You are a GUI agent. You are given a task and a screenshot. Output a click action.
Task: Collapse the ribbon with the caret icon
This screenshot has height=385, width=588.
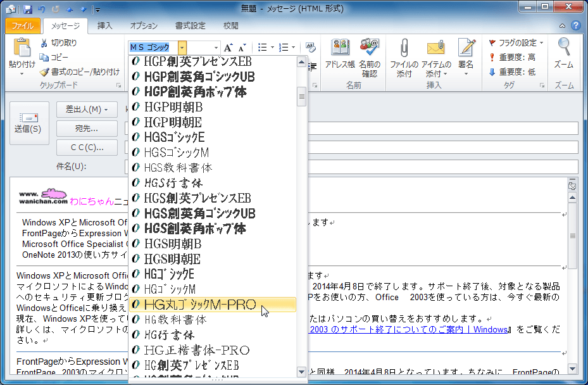pyautogui.click(x=562, y=26)
